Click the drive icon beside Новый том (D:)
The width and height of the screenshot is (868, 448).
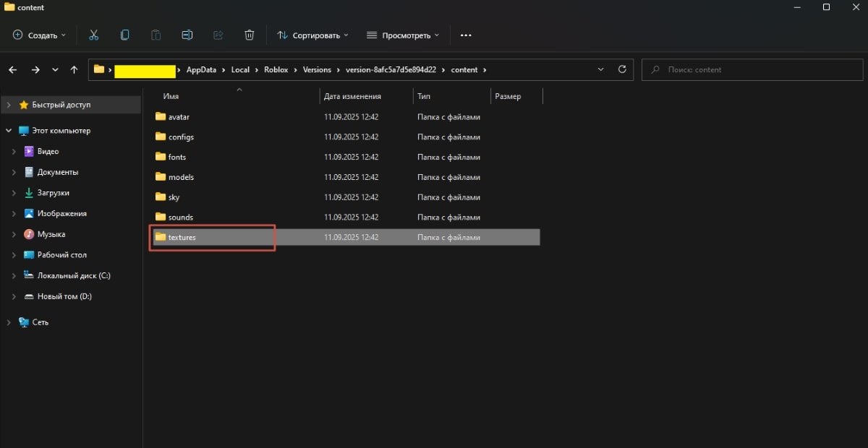coord(29,296)
